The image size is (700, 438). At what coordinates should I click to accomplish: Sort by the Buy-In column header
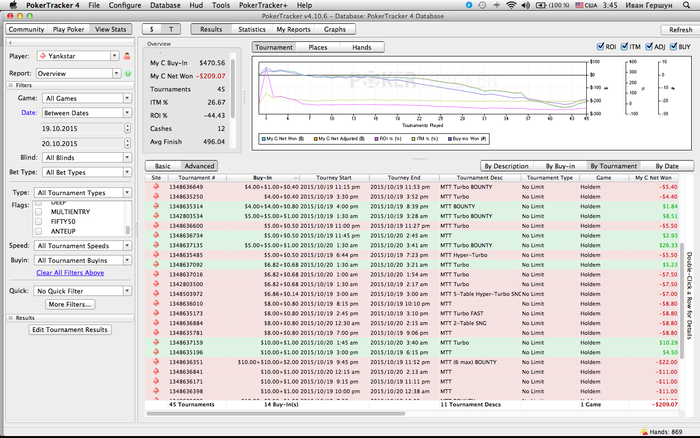[262, 178]
